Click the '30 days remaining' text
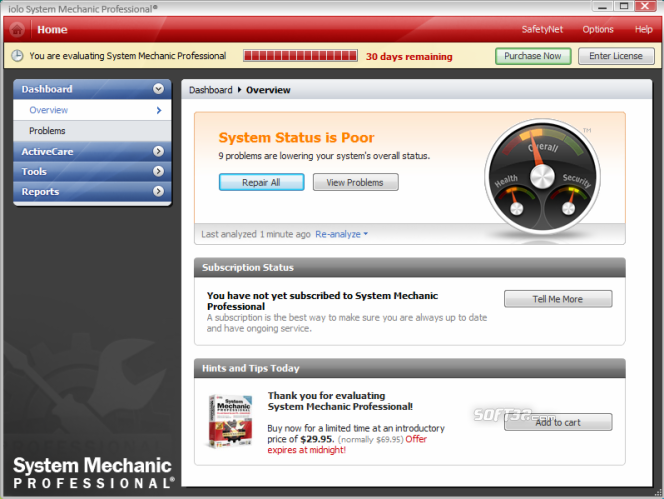Screen dimensions: 664x499 pos(409,56)
